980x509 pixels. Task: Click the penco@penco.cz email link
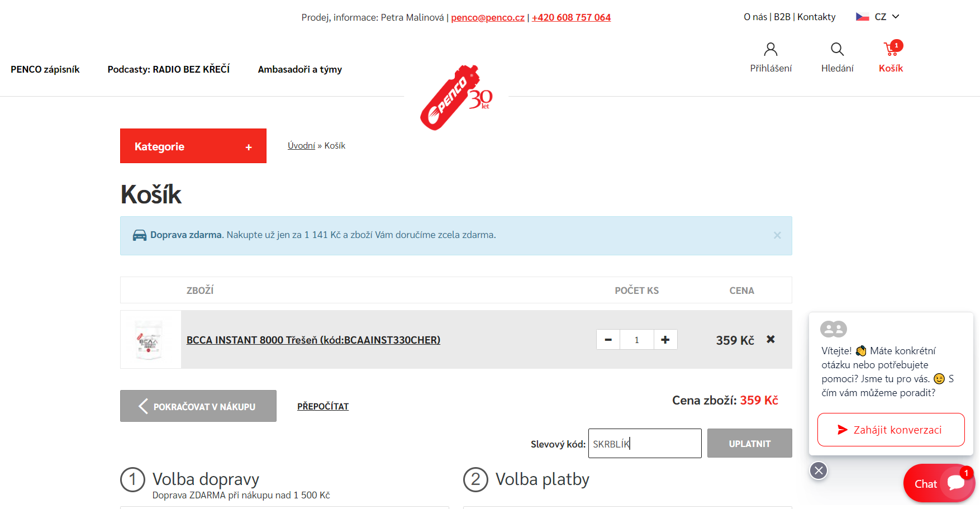488,17
